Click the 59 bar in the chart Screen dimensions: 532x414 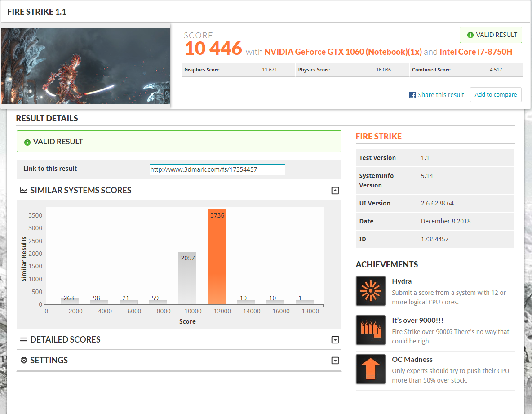158,302
